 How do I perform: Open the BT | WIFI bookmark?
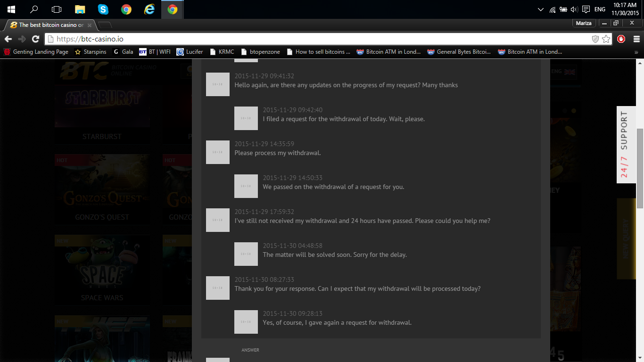pos(155,52)
